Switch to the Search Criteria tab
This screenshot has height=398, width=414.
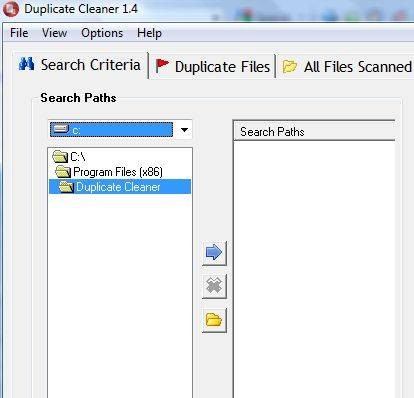pos(80,65)
